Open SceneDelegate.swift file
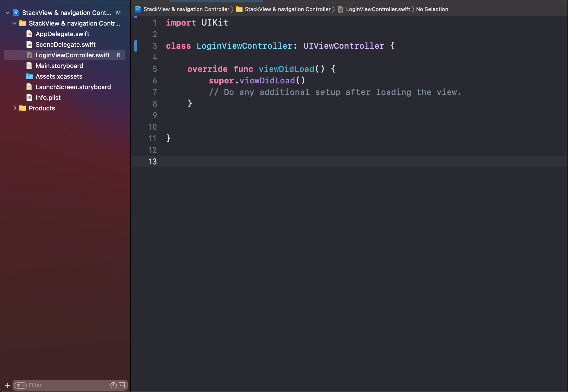The height and width of the screenshot is (392, 568). [66, 44]
